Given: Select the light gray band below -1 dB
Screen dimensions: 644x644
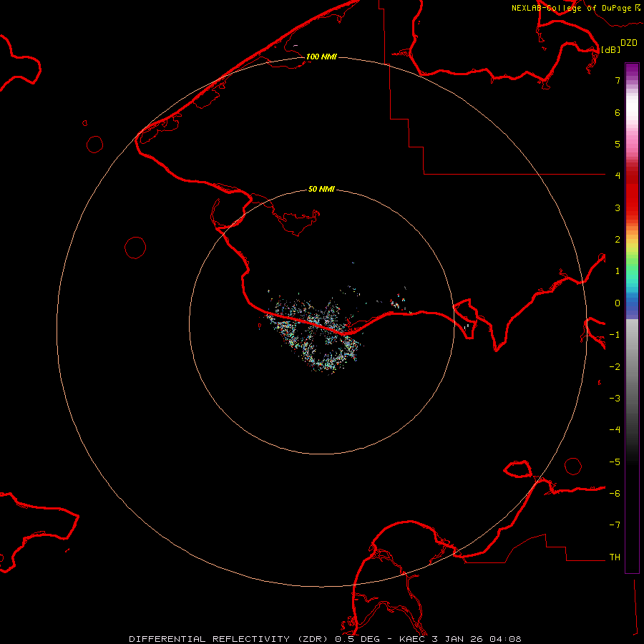Looking at the screenshot, I should point(632,335).
